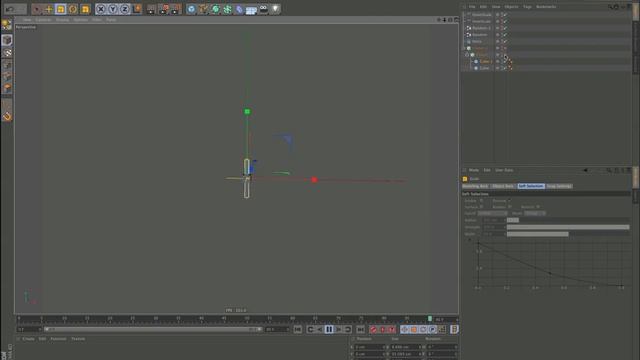640x360 pixels.
Task: Open the User Data menu
Action: [504, 170]
